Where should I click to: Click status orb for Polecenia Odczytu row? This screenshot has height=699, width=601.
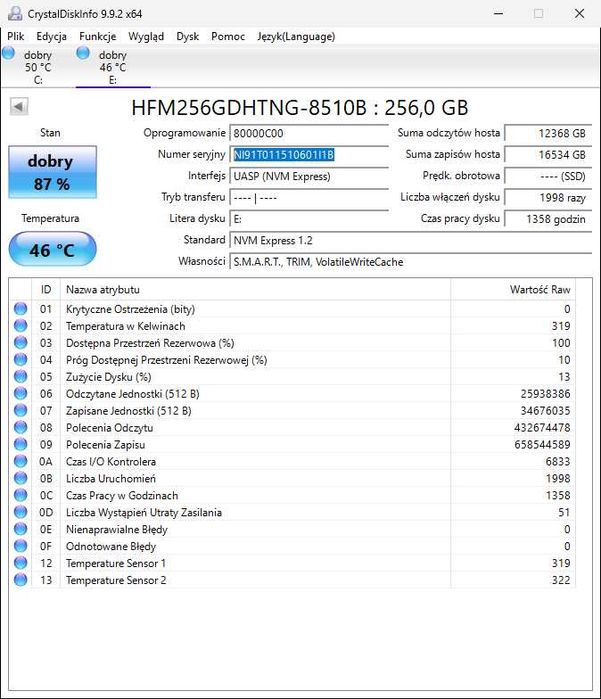21,428
